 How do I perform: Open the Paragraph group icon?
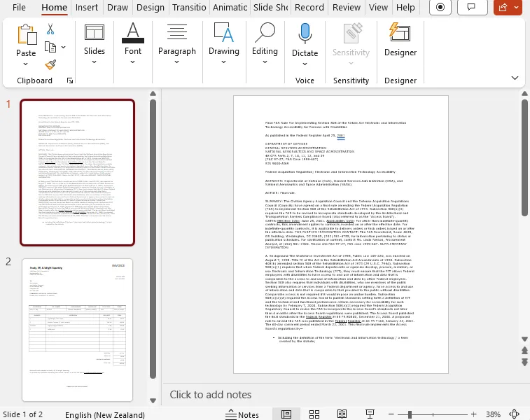click(176, 32)
